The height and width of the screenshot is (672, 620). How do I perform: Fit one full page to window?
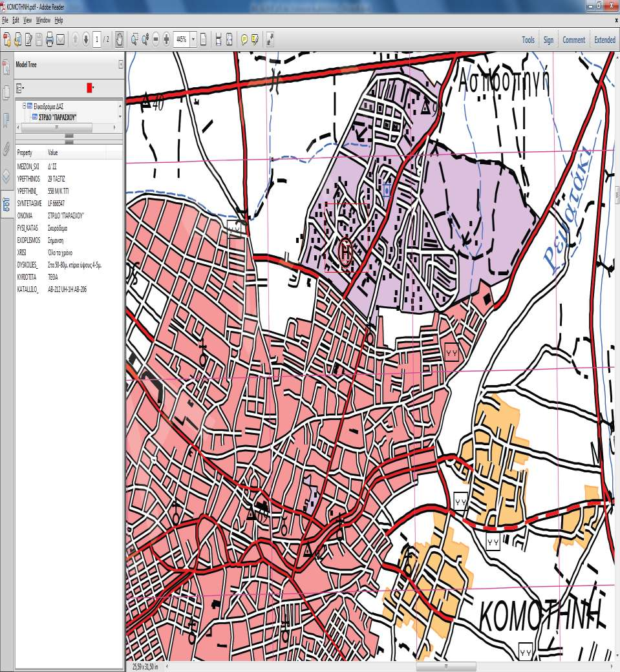(x=229, y=40)
